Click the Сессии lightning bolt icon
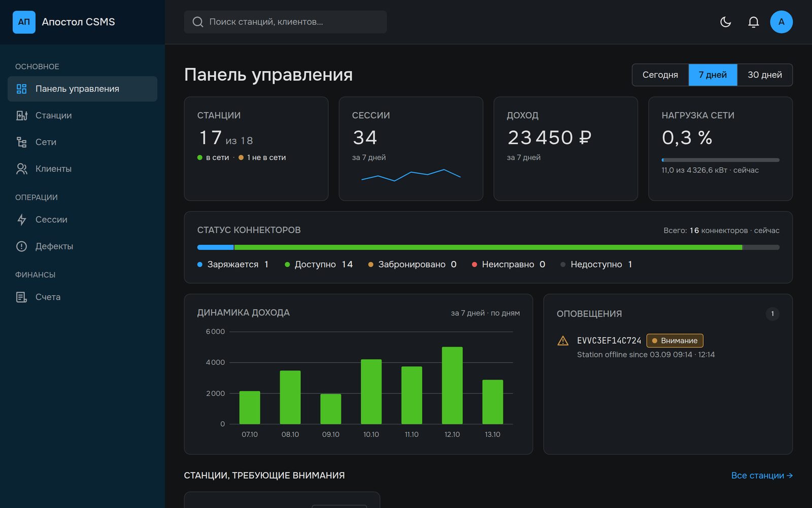Image resolution: width=812 pixels, height=508 pixels. (x=21, y=219)
